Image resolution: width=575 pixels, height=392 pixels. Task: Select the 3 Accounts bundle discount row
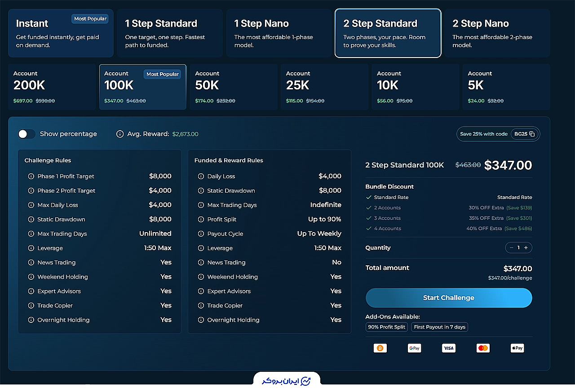click(x=449, y=218)
